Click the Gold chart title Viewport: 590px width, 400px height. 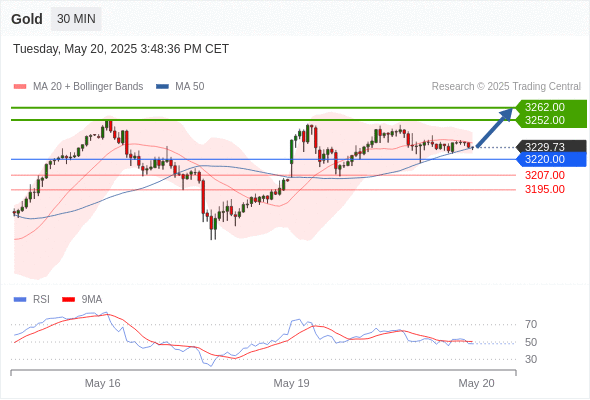[27, 19]
